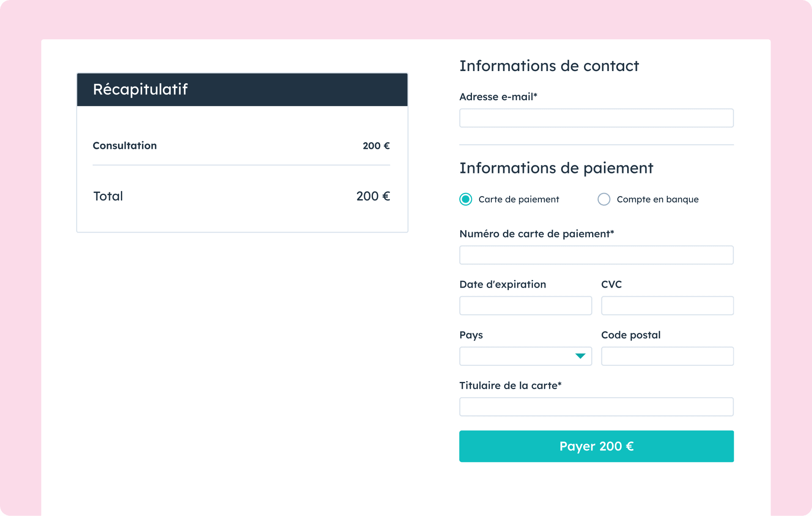
Task: Click the Récapitulatif summary header
Action: pyautogui.click(x=242, y=89)
